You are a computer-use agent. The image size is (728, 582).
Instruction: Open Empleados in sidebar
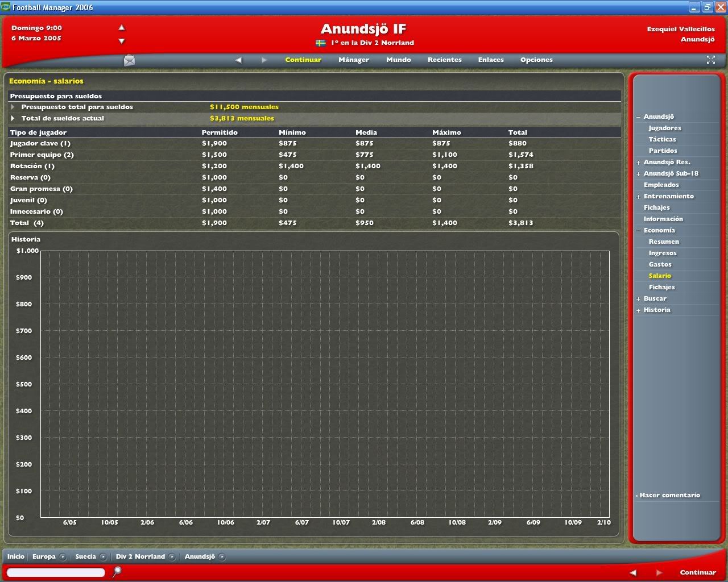(x=661, y=185)
